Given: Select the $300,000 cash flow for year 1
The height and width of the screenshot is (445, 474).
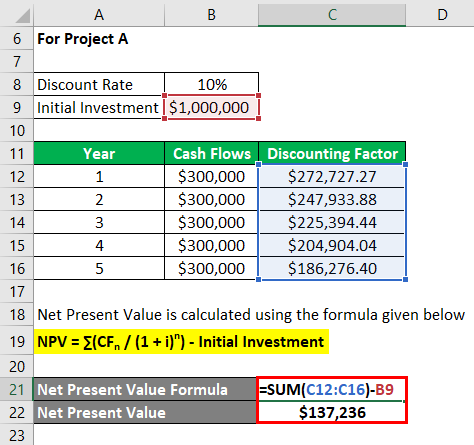Looking at the screenshot, I should tap(211, 176).
